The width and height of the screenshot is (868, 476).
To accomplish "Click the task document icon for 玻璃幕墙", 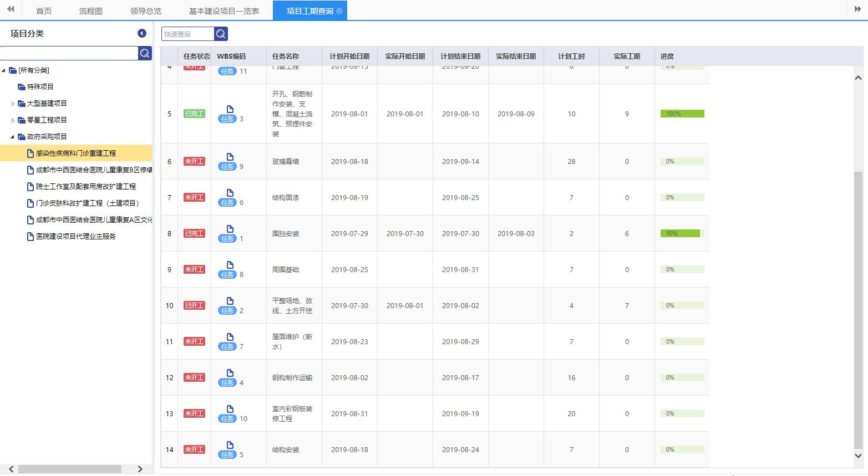I will [x=230, y=157].
